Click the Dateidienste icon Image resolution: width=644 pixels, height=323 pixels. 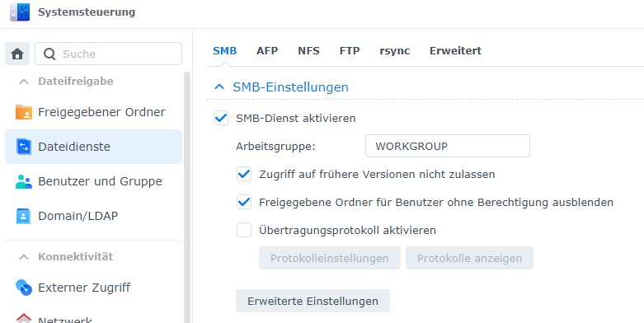24,147
